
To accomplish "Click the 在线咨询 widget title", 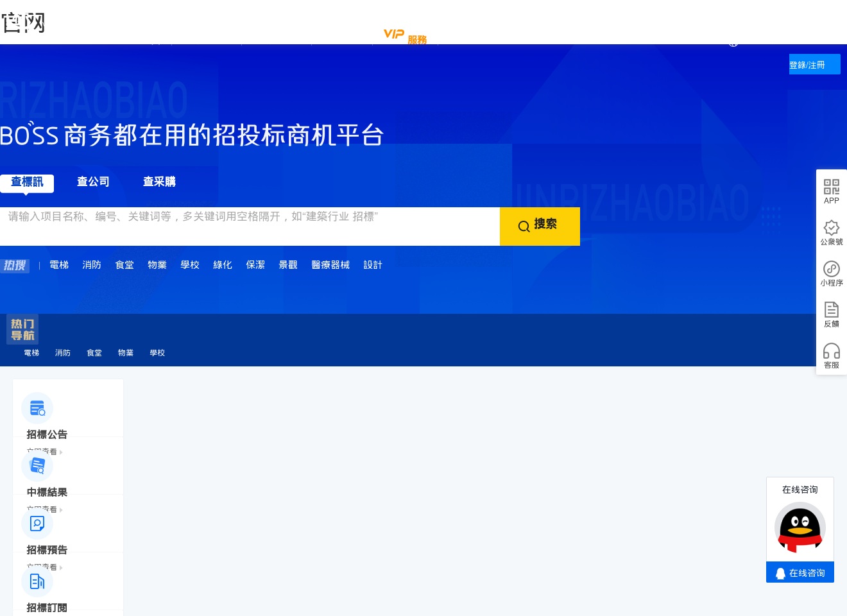I will 800,490.
